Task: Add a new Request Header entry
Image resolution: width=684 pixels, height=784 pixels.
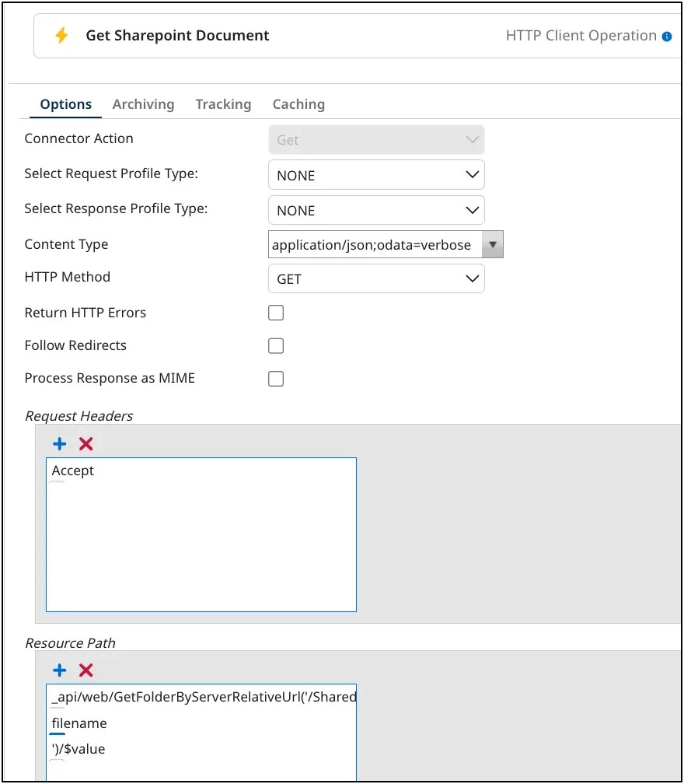Action: pyautogui.click(x=59, y=443)
